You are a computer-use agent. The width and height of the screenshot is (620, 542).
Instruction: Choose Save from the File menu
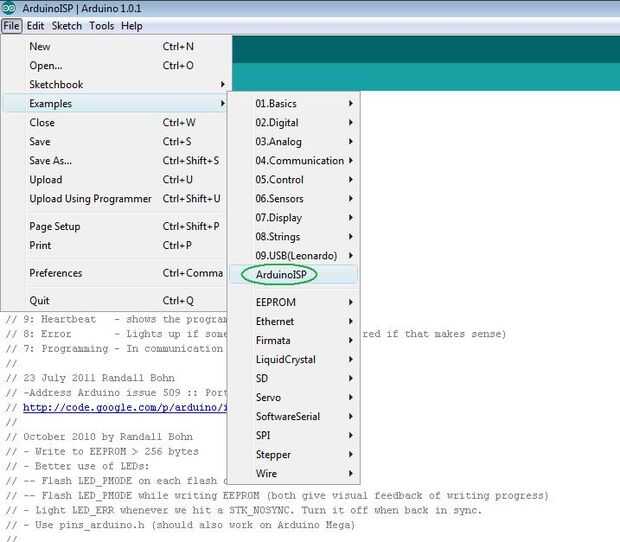coord(115,142)
